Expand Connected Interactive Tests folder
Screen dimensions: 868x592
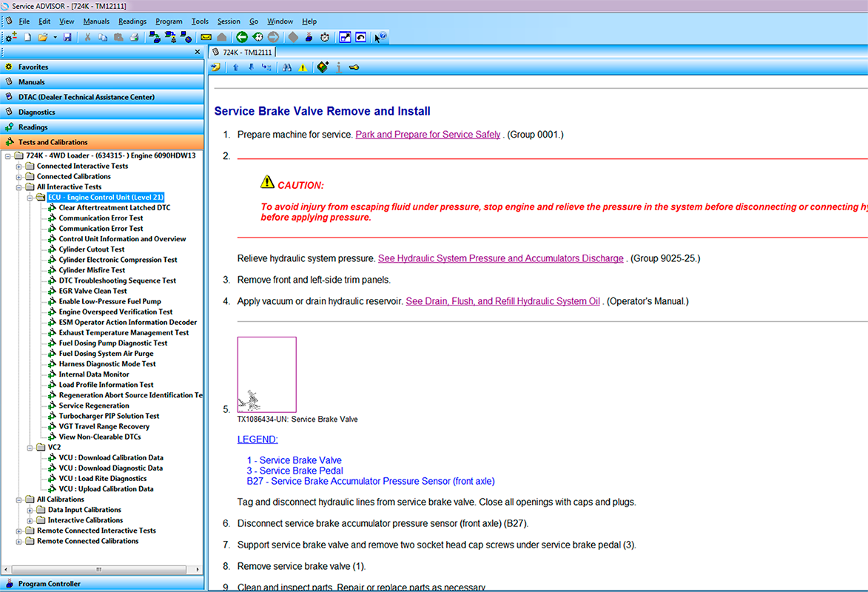(18, 166)
